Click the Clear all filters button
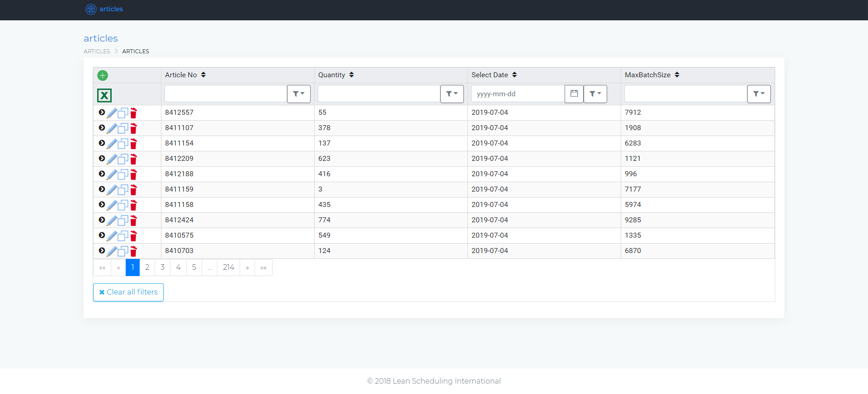Viewport: 868px width, 394px height. point(128,292)
